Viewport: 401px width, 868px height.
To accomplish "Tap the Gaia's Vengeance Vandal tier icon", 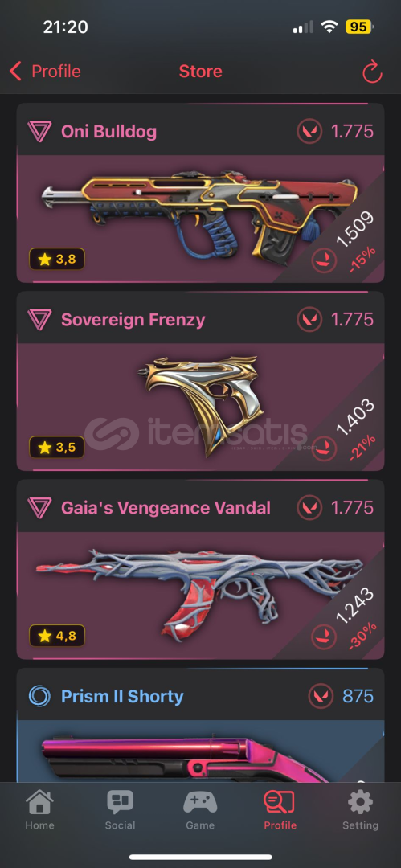I will tap(39, 508).
